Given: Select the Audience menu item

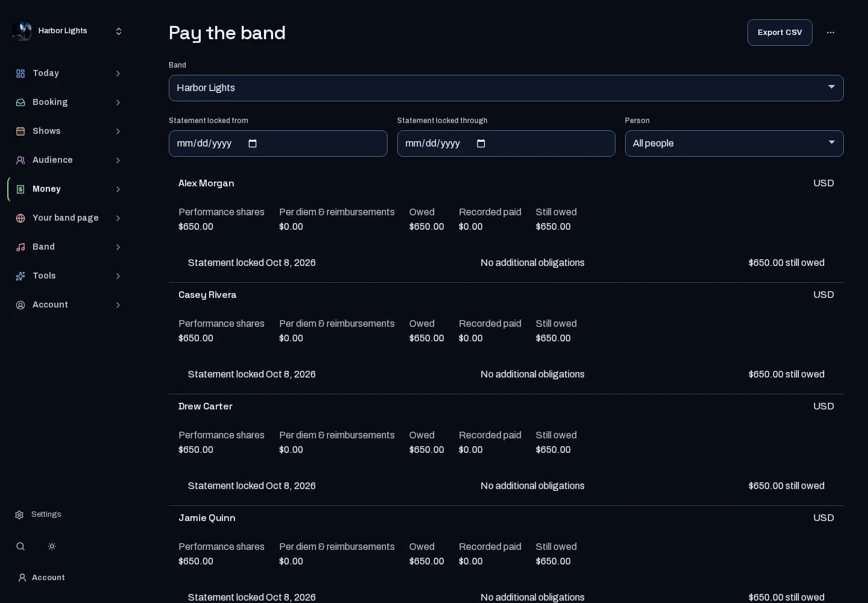Looking at the screenshot, I should [x=68, y=160].
